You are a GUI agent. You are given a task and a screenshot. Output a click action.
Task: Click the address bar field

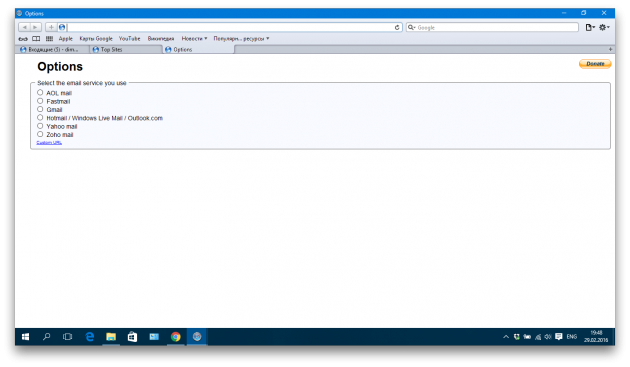[231, 27]
